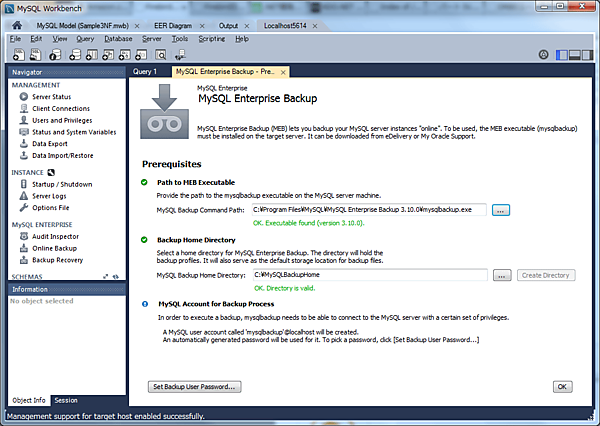The height and width of the screenshot is (426, 600).
Task: Click refresh icon on SCHEMAS header
Action: point(116,276)
